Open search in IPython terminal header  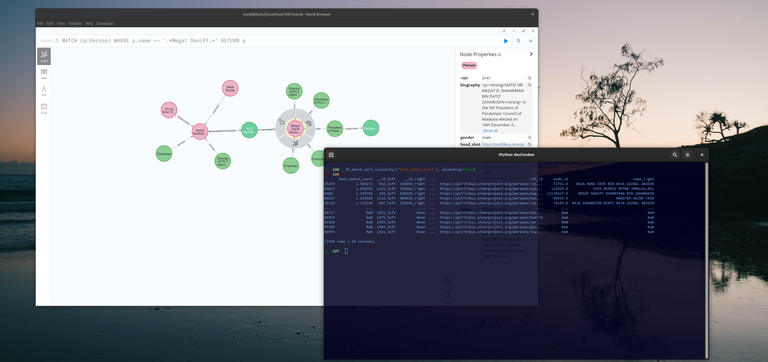[x=675, y=155]
